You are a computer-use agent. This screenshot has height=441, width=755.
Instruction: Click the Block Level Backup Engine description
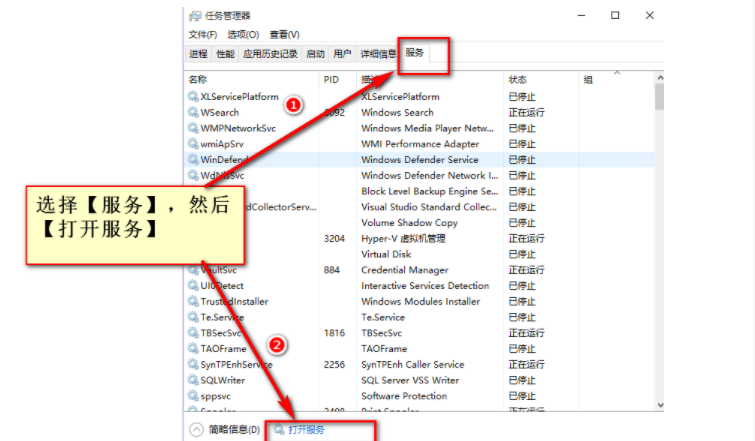(x=430, y=191)
